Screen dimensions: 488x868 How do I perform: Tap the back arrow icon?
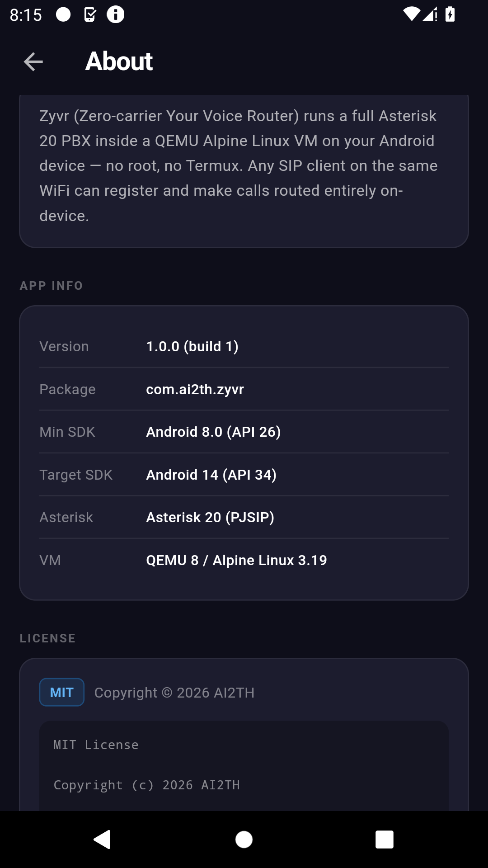33,61
